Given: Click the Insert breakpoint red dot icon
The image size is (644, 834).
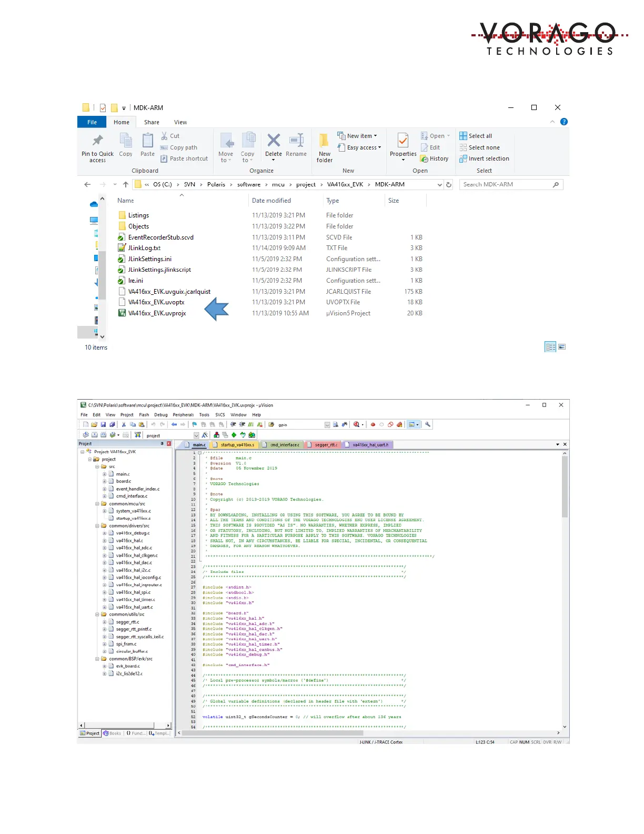Looking at the screenshot, I should pos(373,425).
